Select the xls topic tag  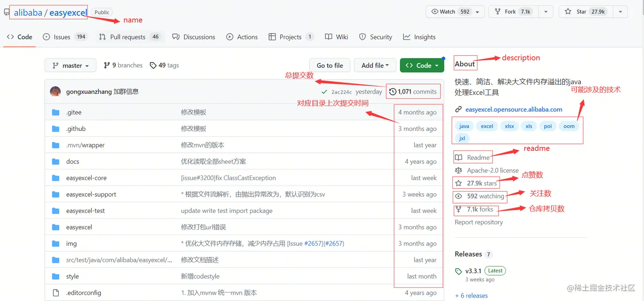[529, 126]
